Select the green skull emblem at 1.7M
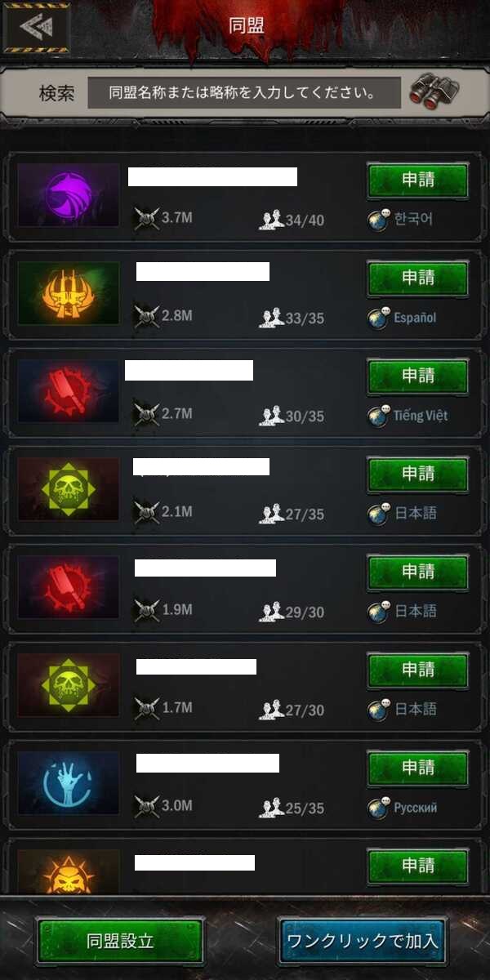This screenshot has width=490, height=980. coord(69,685)
